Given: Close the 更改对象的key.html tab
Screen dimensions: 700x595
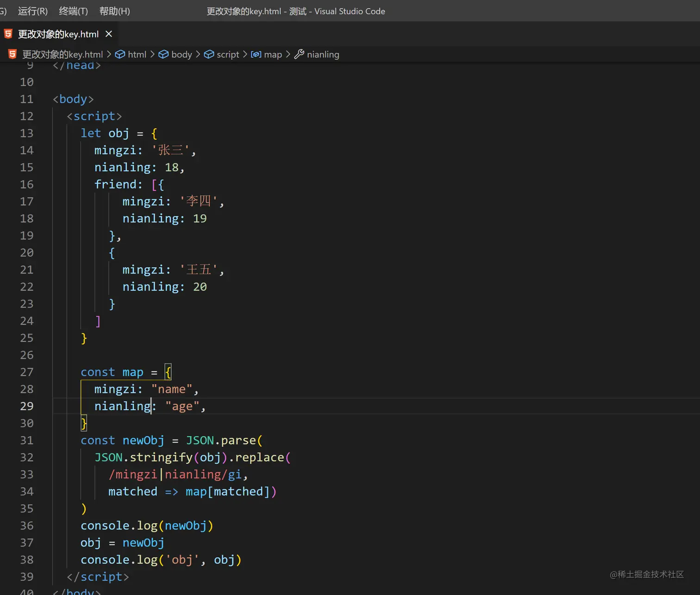Looking at the screenshot, I should pyautogui.click(x=109, y=34).
